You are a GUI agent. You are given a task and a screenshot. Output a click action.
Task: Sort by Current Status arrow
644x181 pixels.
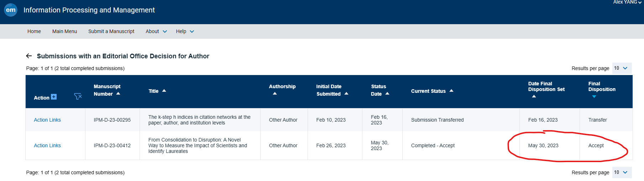pyautogui.click(x=451, y=91)
